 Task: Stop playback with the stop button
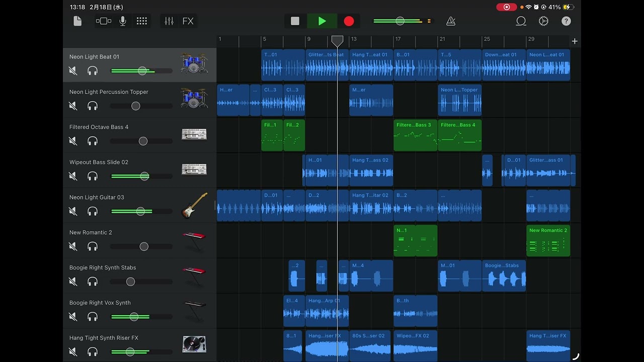[x=295, y=21]
